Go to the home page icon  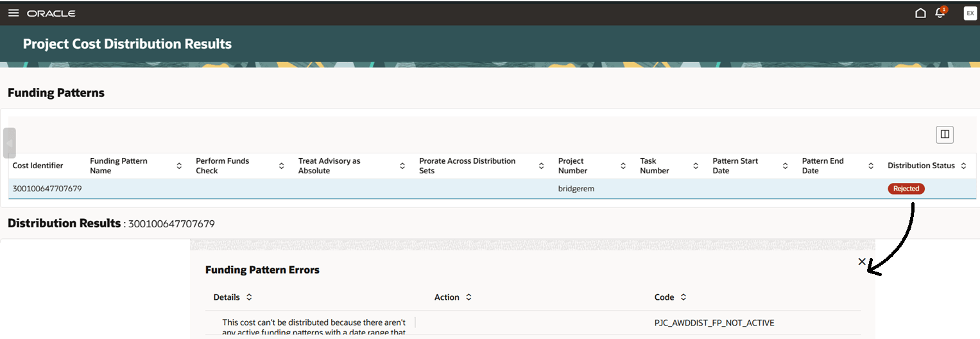[920, 13]
